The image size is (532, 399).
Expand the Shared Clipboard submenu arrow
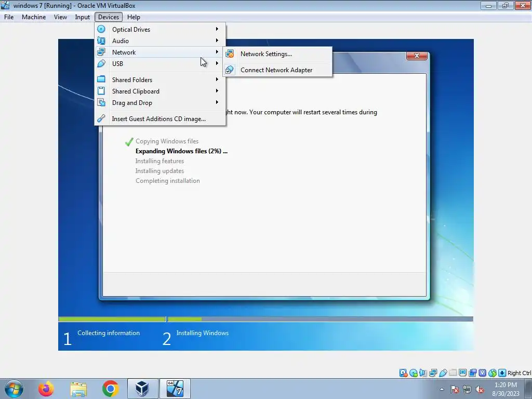217,91
